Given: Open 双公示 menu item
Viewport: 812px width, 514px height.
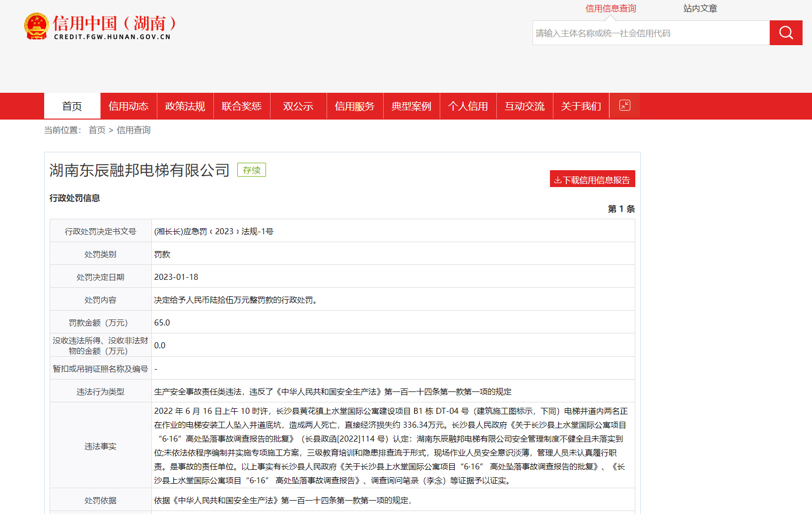Looking at the screenshot, I should click(x=298, y=106).
